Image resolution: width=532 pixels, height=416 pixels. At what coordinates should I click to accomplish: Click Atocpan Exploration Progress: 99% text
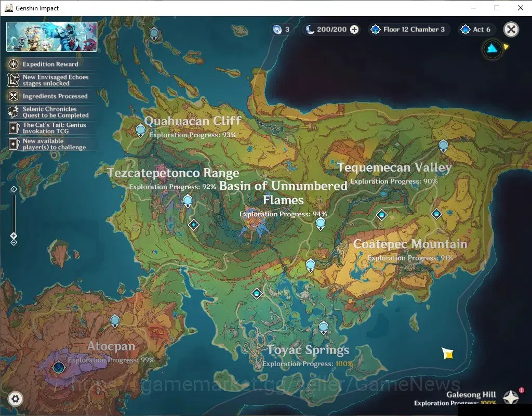(x=111, y=360)
